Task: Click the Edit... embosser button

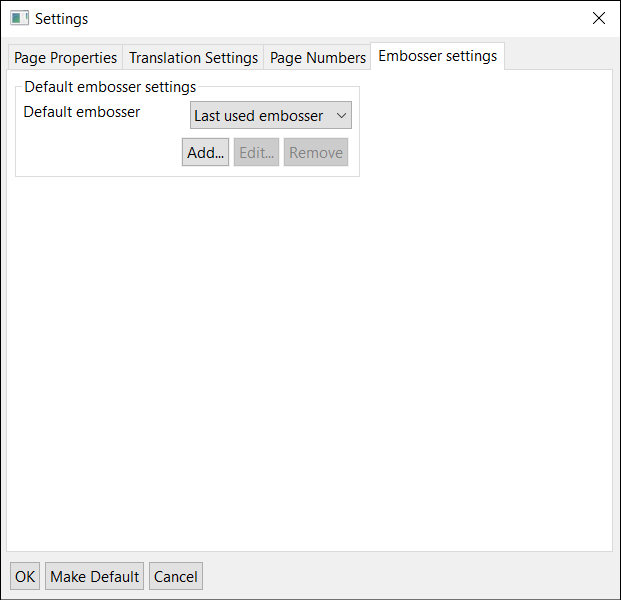Action: tap(256, 152)
